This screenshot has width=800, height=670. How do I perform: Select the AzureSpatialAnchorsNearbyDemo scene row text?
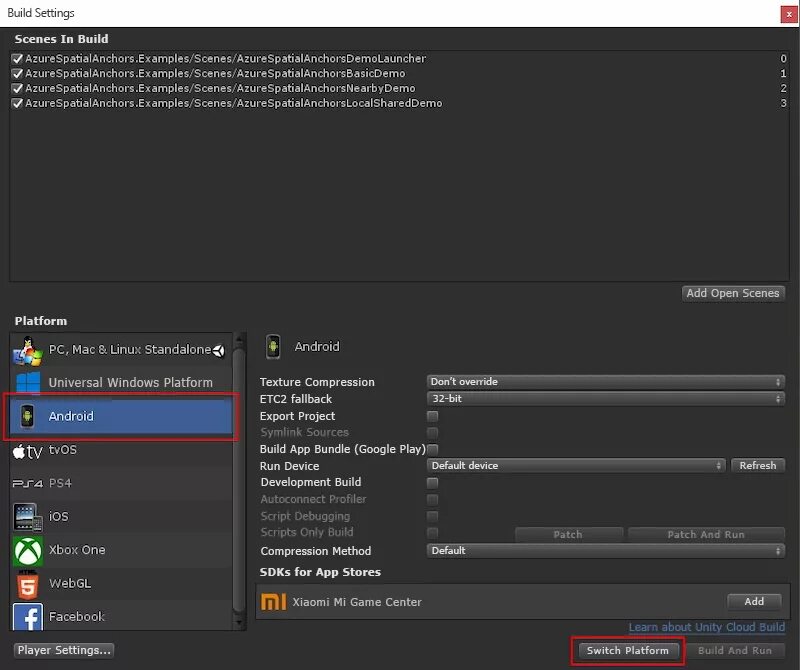pyautogui.click(x=220, y=88)
